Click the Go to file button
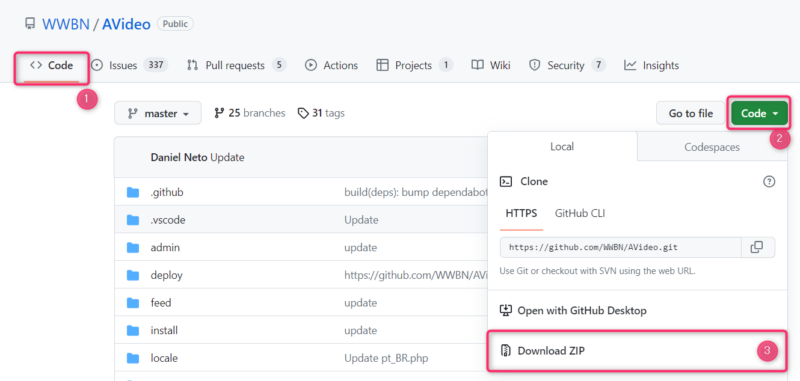Screen dimensions: 800x381 [x=691, y=113]
